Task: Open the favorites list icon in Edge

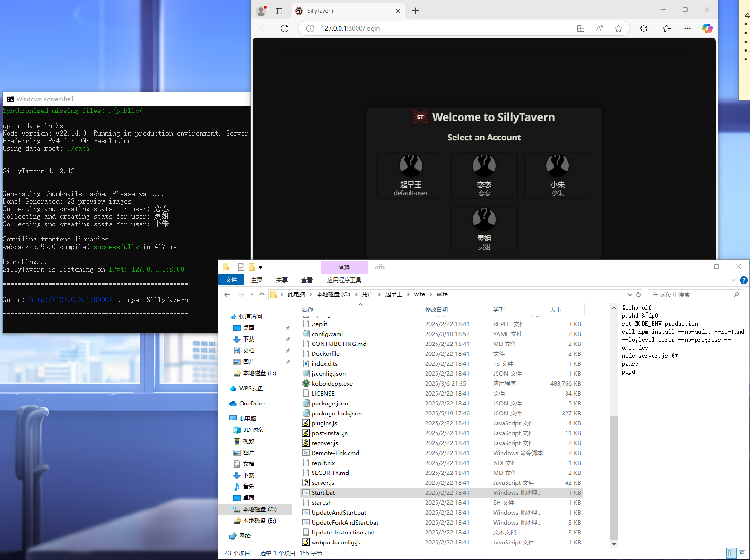Action: click(x=667, y=28)
